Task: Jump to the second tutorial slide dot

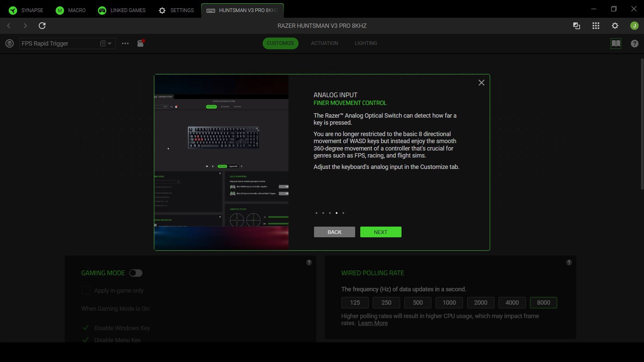Action: click(323, 213)
